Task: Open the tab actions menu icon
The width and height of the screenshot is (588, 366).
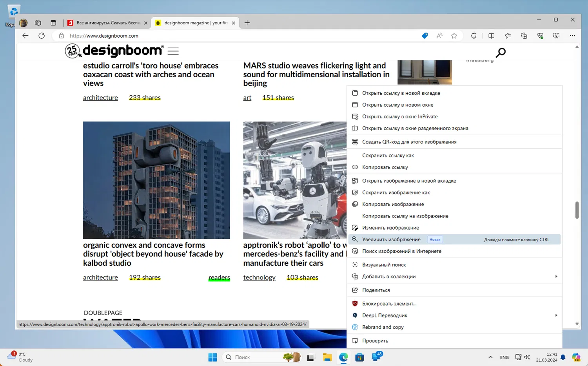Action: coord(53,23)
